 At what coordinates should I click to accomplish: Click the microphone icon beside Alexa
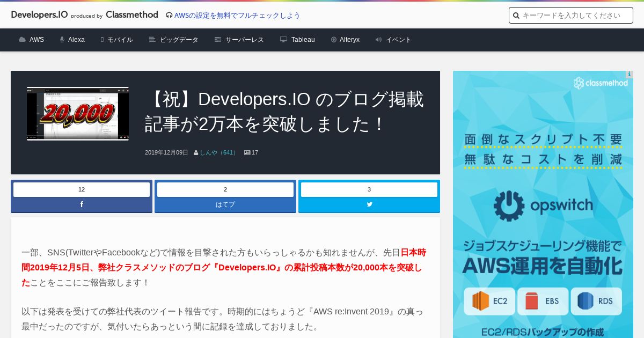tap(62, 40)
